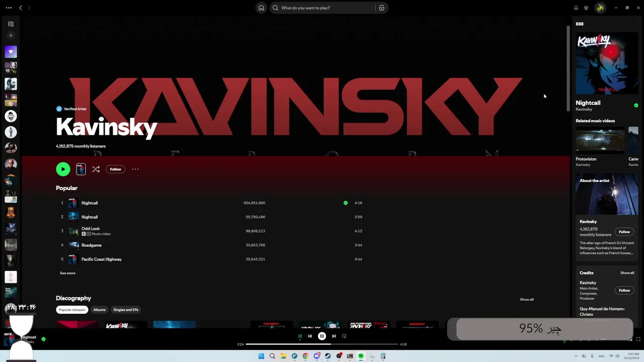Follow Kavinsky in About the artist card
The height and width of the screenshot is (362, 644).
click(624, 232)
